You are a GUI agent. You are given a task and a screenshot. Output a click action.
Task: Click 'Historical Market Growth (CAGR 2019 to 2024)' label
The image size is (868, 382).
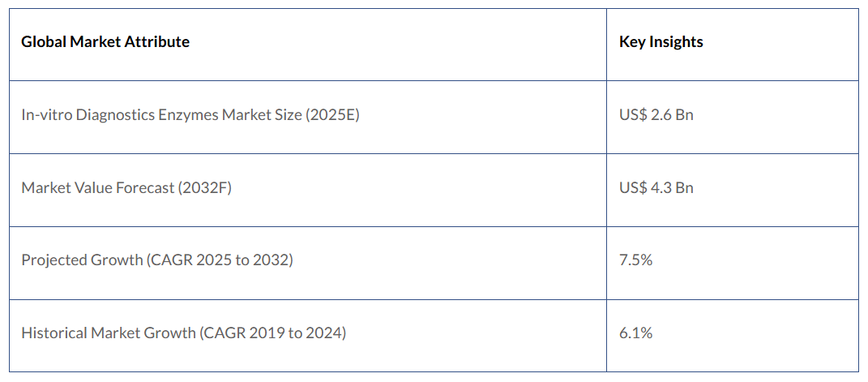coord(183,333)
